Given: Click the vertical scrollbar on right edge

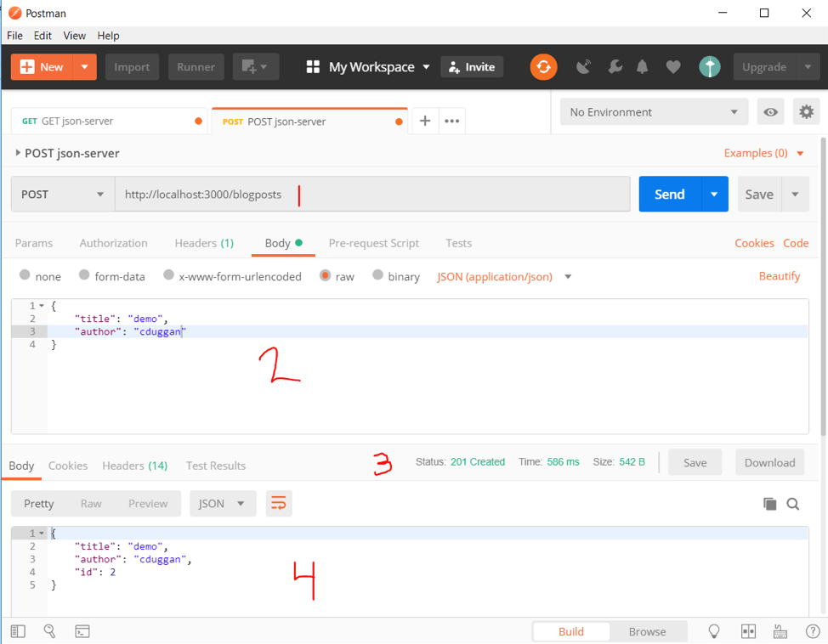Looking at the screenshot, I should pos(823,286).
